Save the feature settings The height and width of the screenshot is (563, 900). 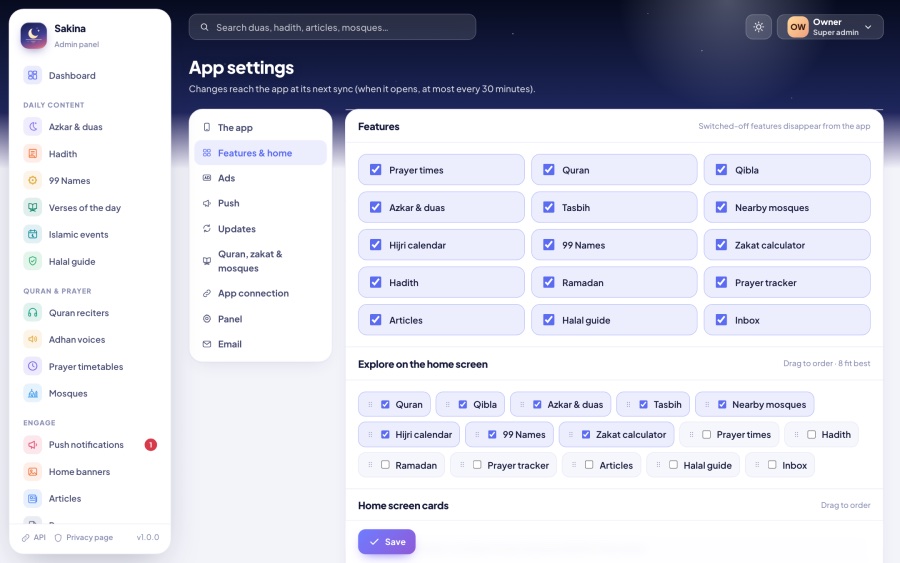[x=387, y=542]
